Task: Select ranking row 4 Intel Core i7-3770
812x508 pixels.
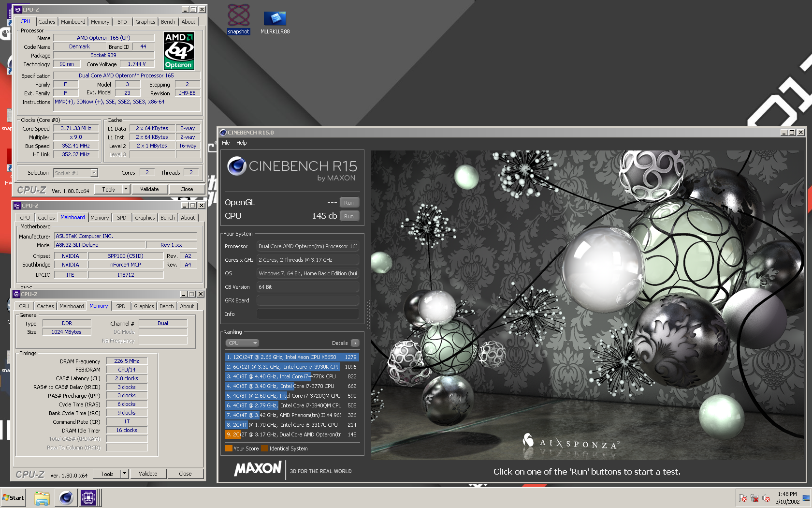Action: coord(292,386)
